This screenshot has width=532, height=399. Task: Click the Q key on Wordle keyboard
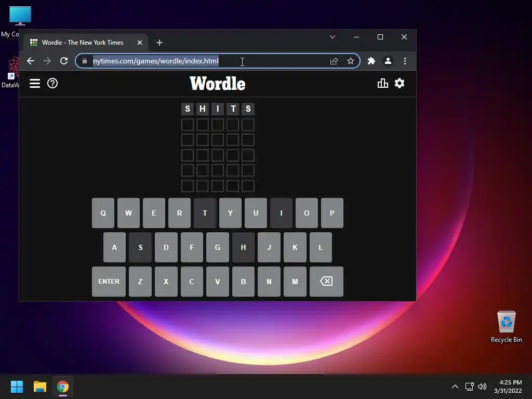(x=103, y=213)
